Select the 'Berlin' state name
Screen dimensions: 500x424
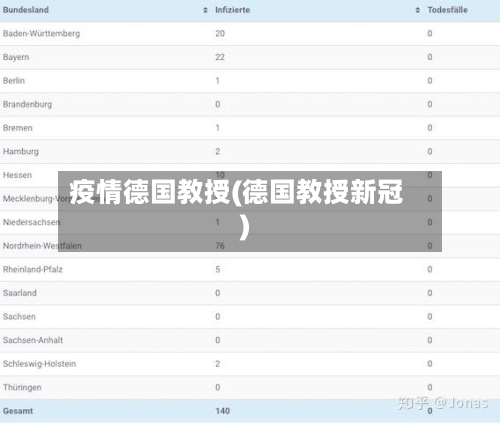click(14, 81)
